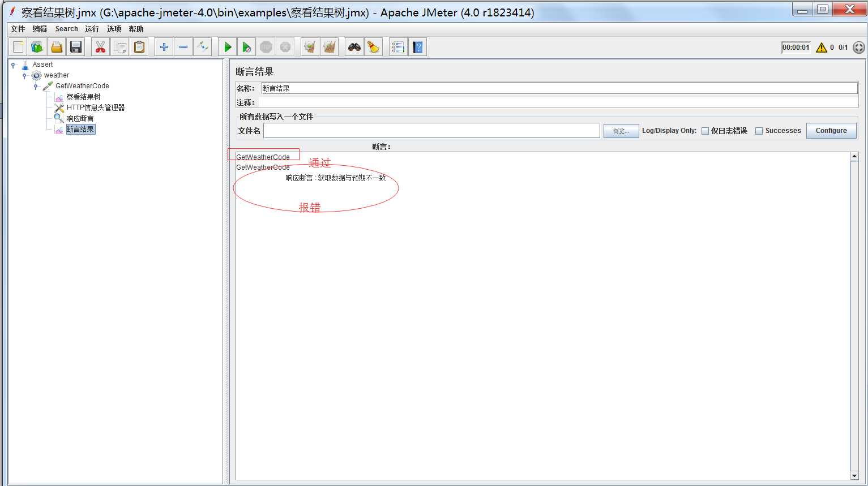Toggle the 仅日志错误 checkbox

[705, 131]
